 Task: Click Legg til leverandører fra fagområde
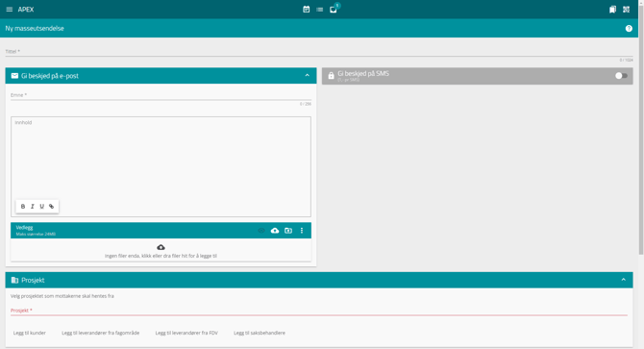(x=101, y=333)
